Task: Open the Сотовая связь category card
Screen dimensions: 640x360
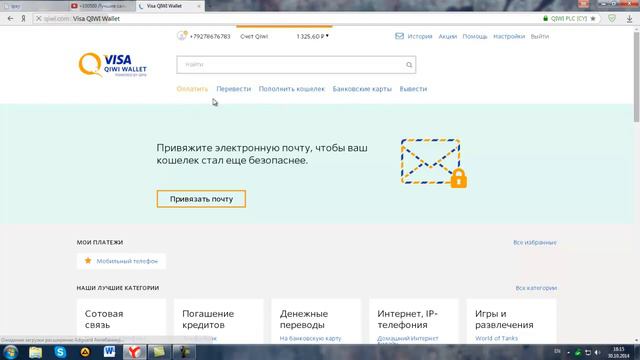Action: click(x=121, y=321)
